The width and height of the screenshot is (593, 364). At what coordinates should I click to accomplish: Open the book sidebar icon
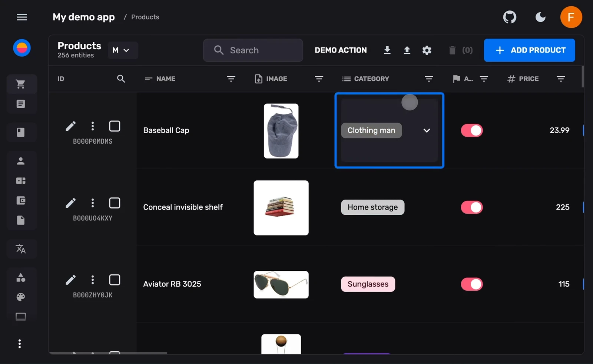pos(21,132)
